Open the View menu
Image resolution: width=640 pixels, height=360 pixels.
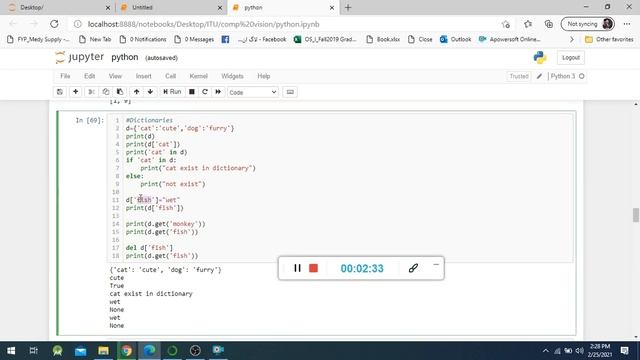coord(115,76)
